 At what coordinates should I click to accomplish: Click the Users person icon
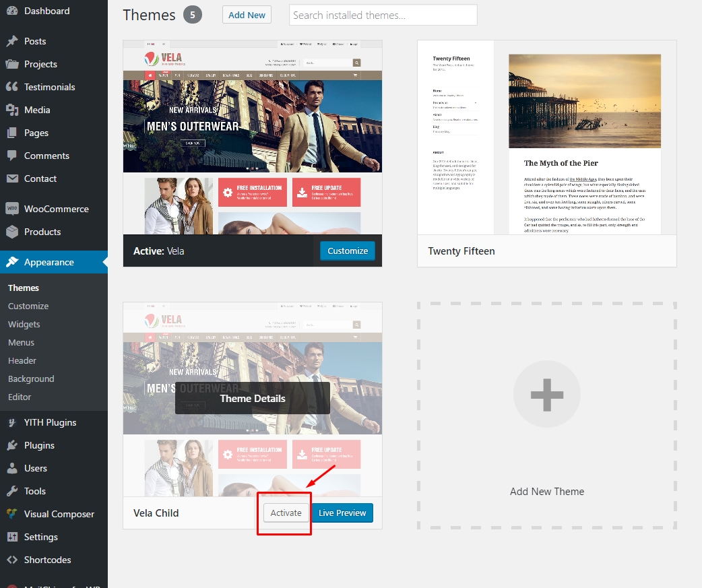click(13, 468)
